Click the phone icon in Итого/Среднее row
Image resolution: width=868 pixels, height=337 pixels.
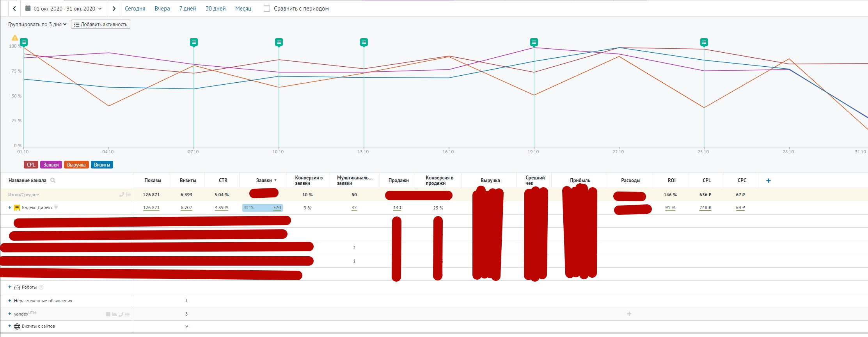[x=121, y=195]
